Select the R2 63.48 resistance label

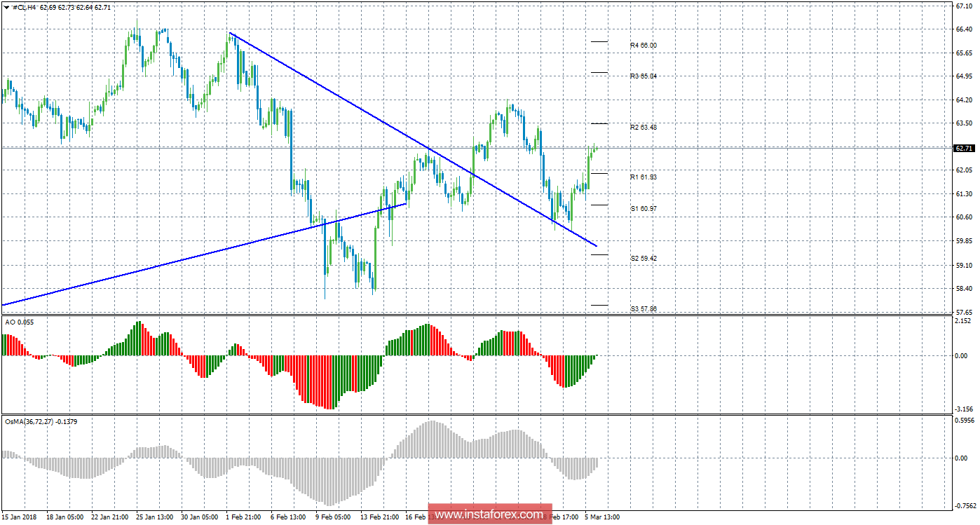(x=643, y=127)
